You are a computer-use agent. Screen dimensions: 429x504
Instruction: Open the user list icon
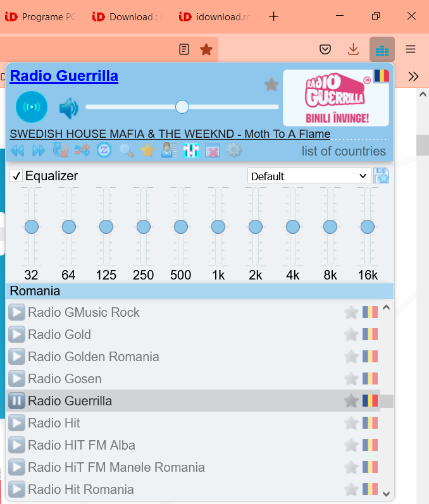point(169,150)
